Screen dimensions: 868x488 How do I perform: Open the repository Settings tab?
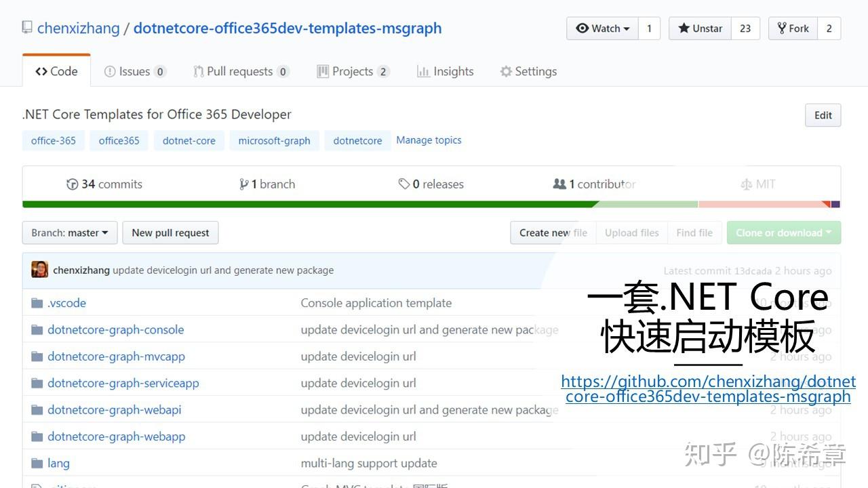[528, 70]
